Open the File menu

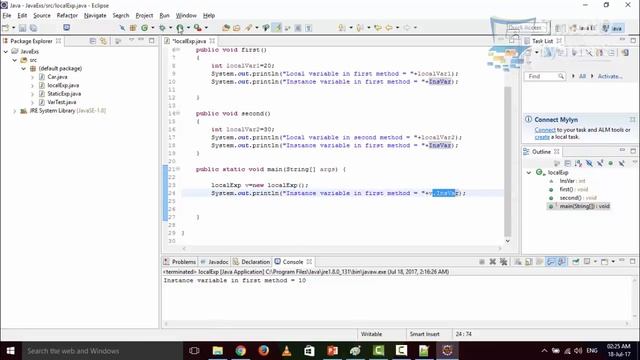[x=7, y=16]
